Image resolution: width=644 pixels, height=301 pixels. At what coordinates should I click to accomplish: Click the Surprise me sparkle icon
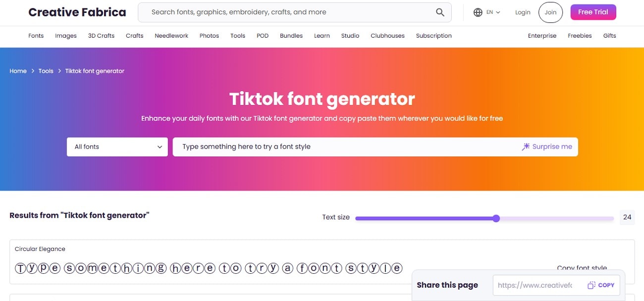tap(526, 147)
